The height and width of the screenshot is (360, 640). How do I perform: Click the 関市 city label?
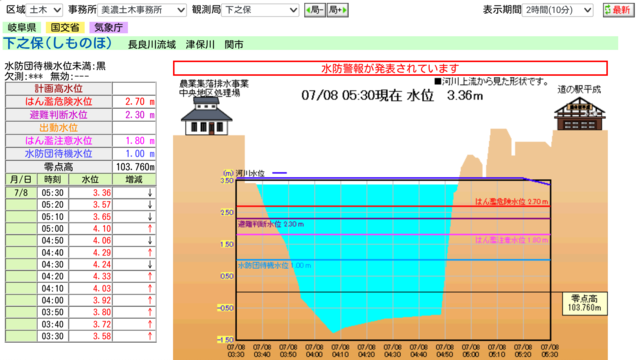pos(234,44)
